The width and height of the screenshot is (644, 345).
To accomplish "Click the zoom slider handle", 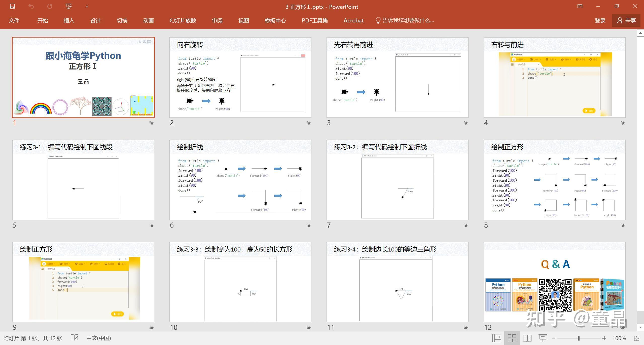I will click(579, 338).
